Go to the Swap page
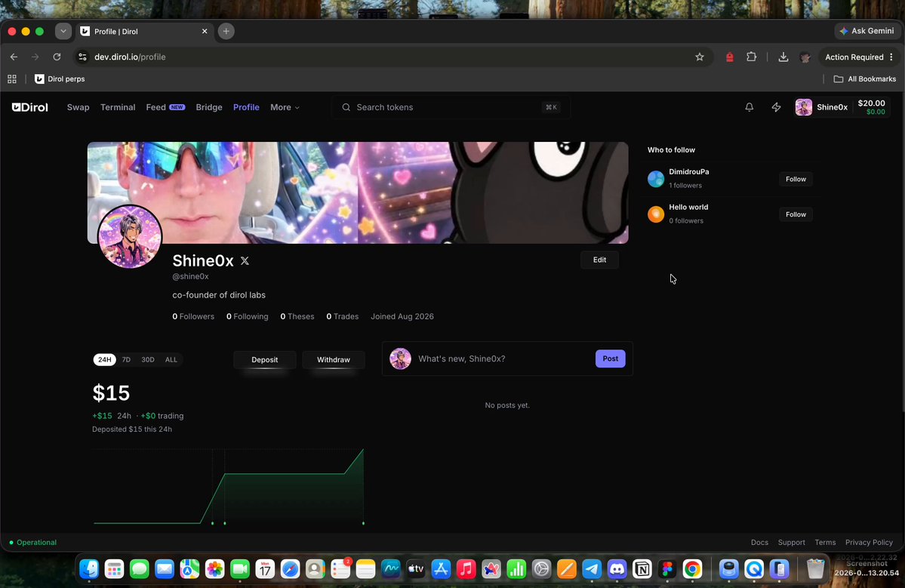 78,107
